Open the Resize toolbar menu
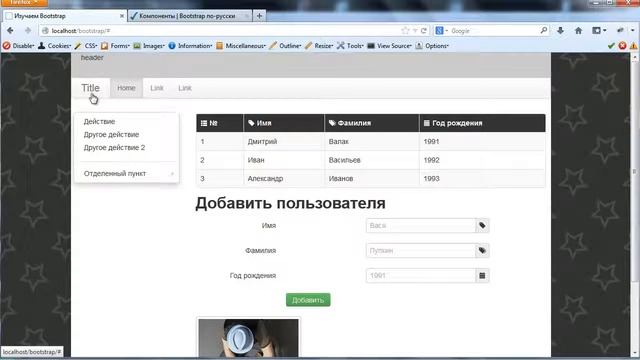The image size is (640, 360). (319, 46)
